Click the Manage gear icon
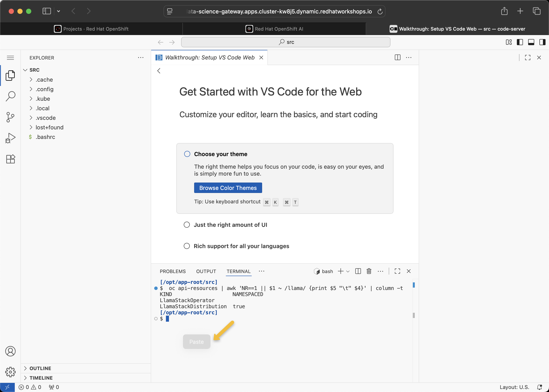The width and height of the screenshot is (549, 392). click(x=10, y=372)
